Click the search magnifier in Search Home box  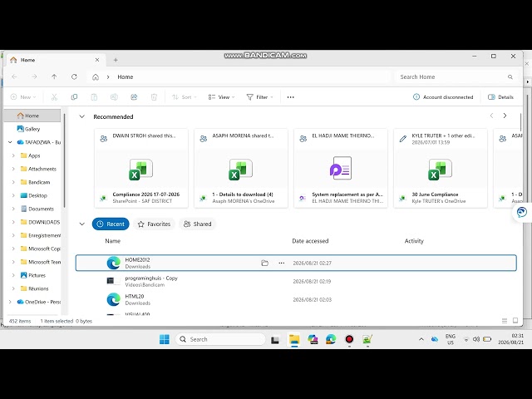[x=510, y=77]
